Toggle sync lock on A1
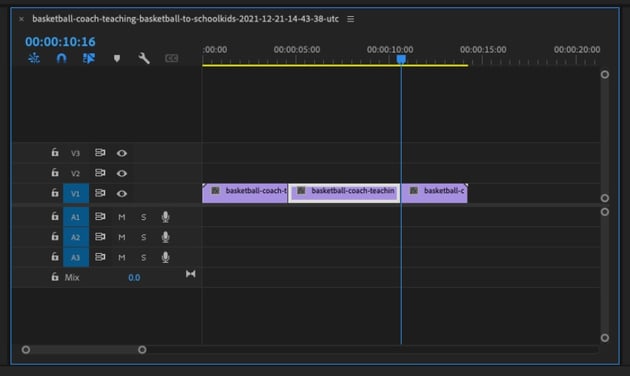630x376 pixels. 100,217
